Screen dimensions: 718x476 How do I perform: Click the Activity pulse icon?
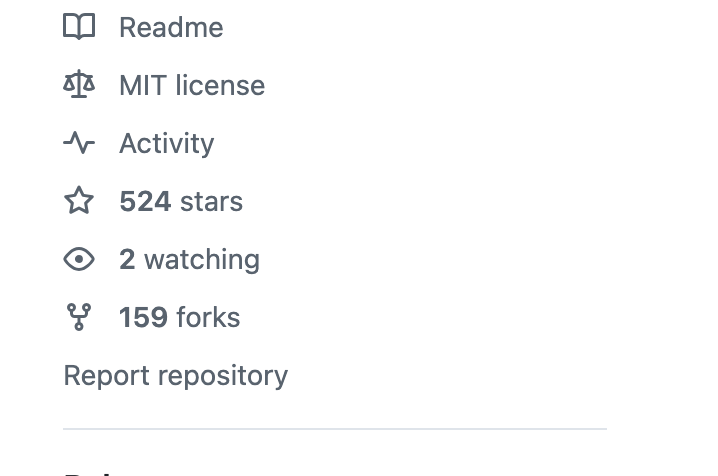pos(79,143)
